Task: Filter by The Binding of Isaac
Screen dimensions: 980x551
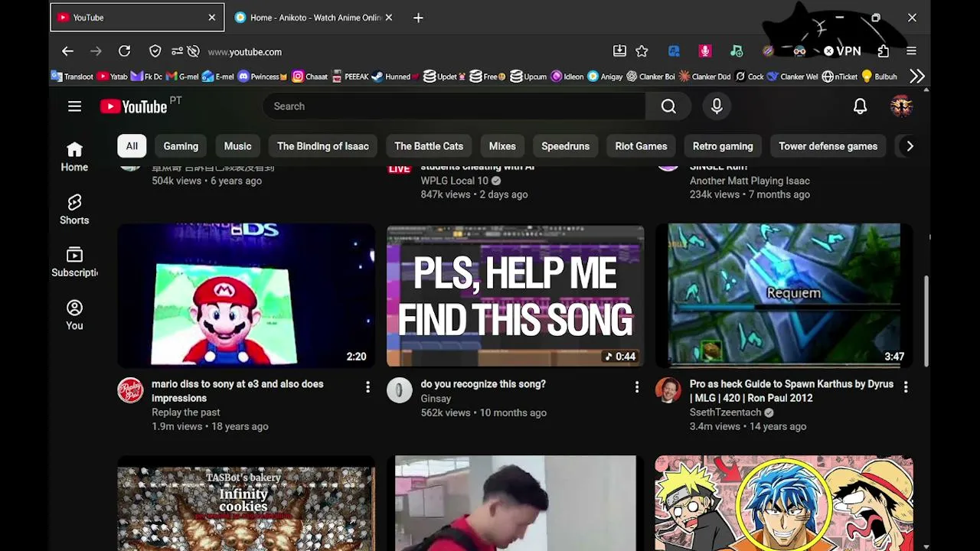Action: tap(323, 146)
